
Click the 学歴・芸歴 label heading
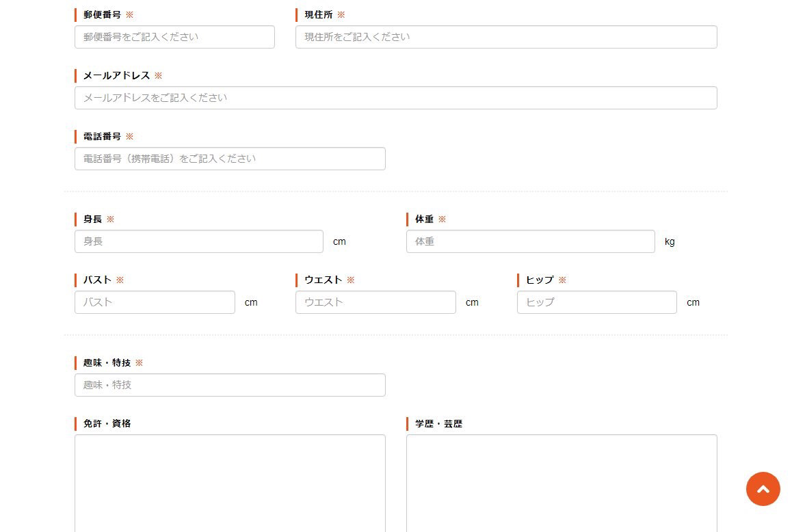[x=438, y=424]
